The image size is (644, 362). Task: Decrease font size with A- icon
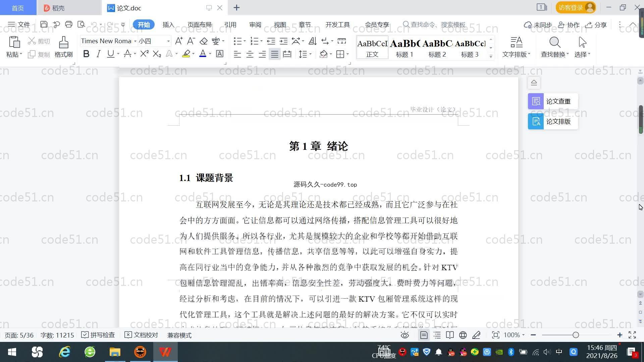coord(191,41)
